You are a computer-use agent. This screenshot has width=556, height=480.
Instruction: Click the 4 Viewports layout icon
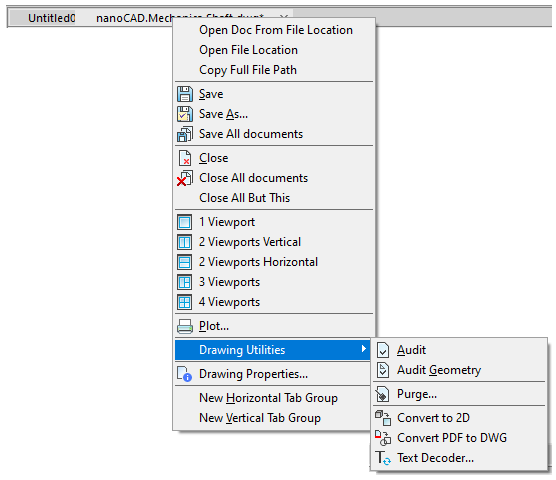pyautogui.click(x=185, y=302)
